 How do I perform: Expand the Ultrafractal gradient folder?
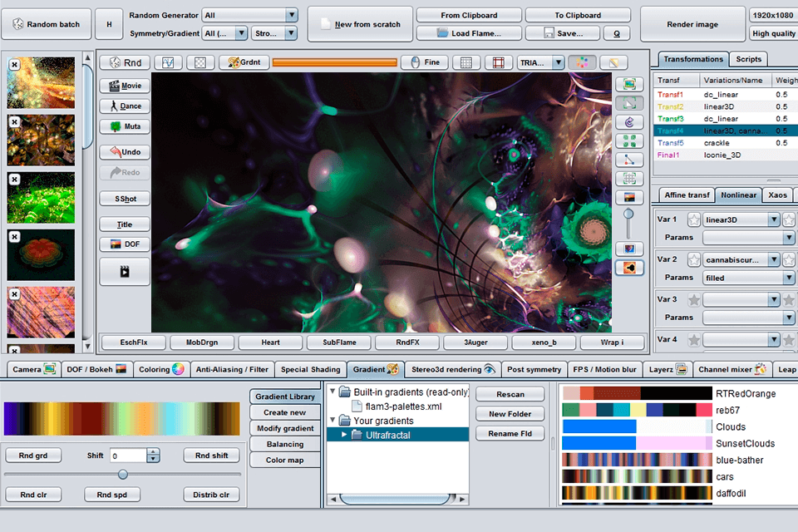(344, 435)
